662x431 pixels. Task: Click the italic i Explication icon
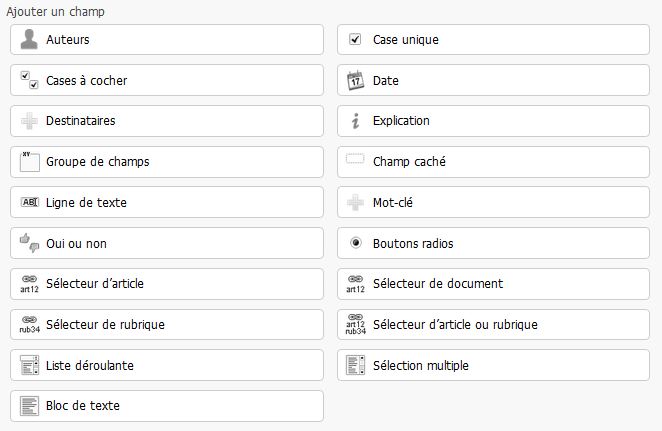pos(355,121)
